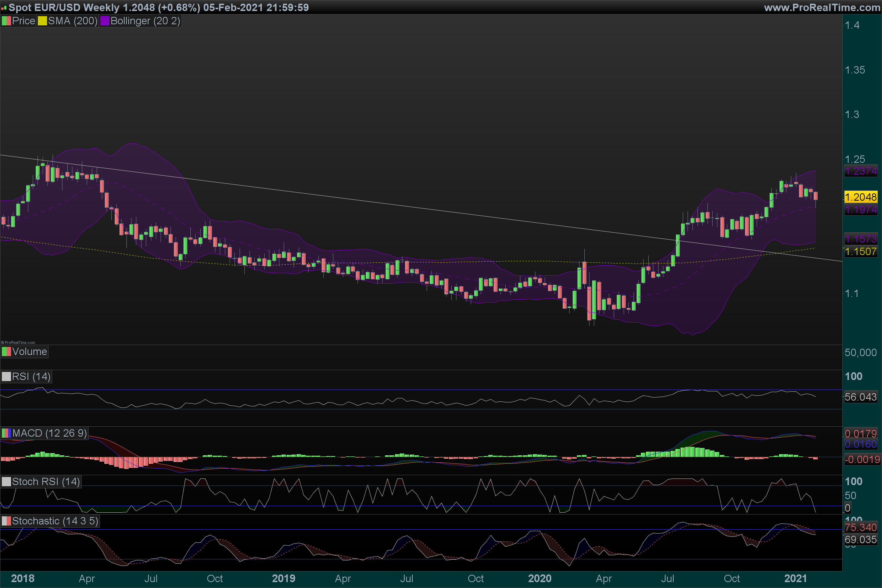882x588 pixels.
Task: Click the RSI (14) gray legend icon
Action: coord(6,376)
